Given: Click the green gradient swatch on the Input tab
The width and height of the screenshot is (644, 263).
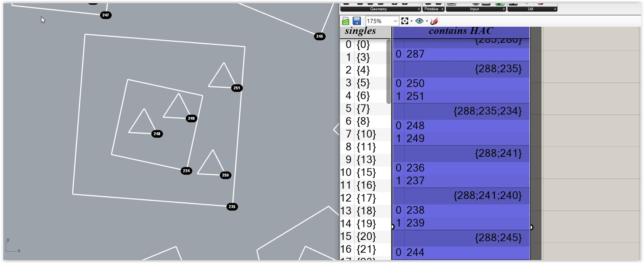Looking at the screenshot, I should 500,3.
